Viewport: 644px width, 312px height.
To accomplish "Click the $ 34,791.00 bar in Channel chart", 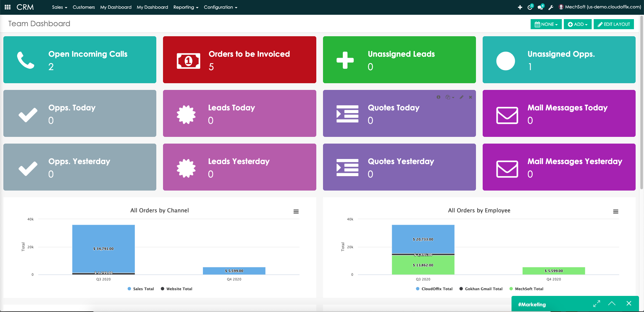I will click(103, 249).
